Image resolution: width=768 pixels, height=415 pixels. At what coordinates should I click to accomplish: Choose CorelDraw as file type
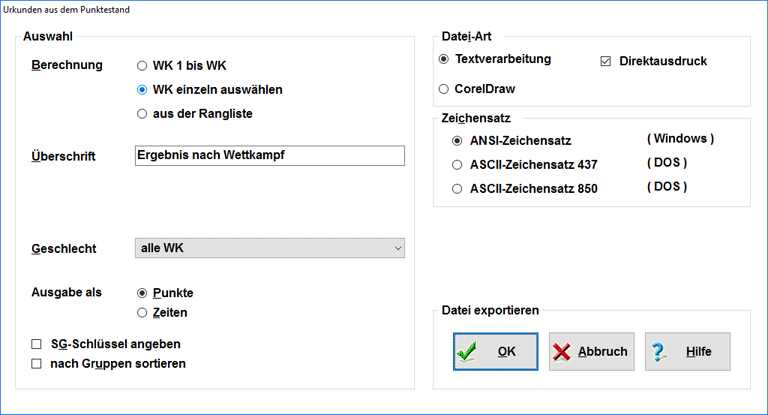click(x=445, y=89)
